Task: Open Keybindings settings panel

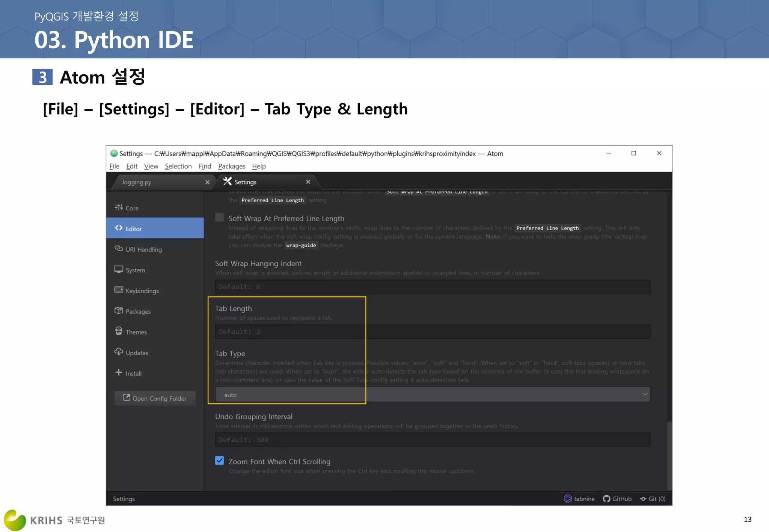Action: coord(142,291)
